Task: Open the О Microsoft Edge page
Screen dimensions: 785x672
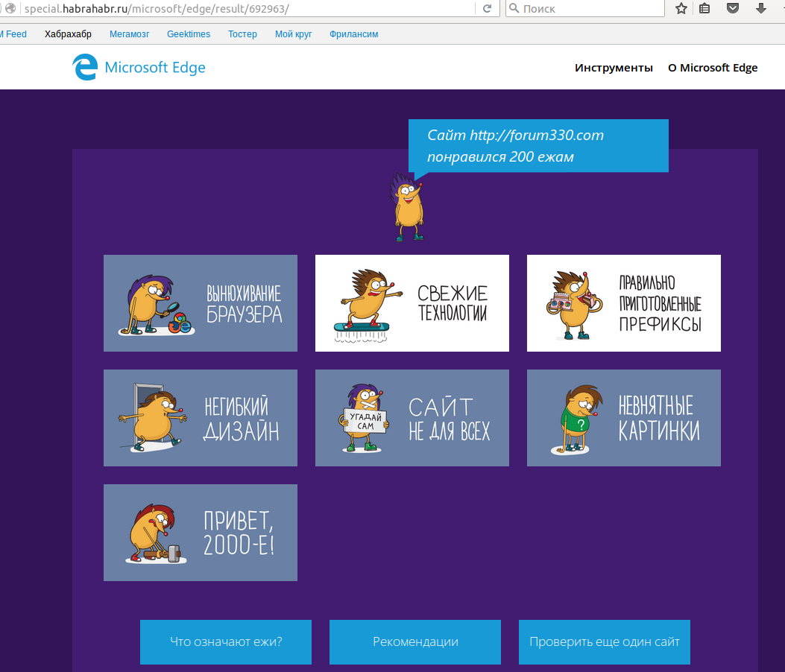Action: click(713, 68)
